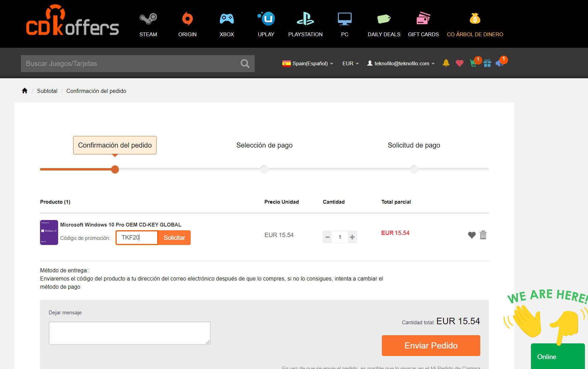This screenshot has width=588, height=369.
Task: Open wishlist heart icon in header
Action: [x=459, y=63]
